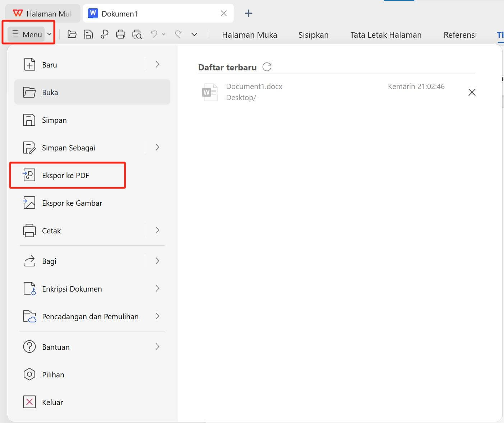
Task: Refresh the Daftar terbaru list
Action: point(267,67)
